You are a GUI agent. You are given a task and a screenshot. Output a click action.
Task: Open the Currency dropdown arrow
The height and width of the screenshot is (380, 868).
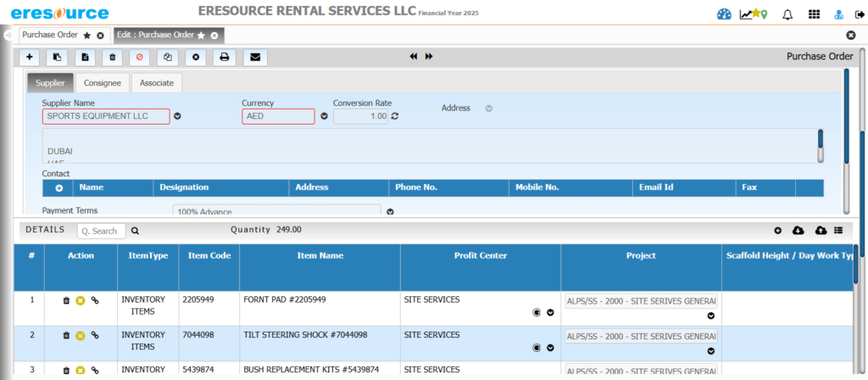324,116
